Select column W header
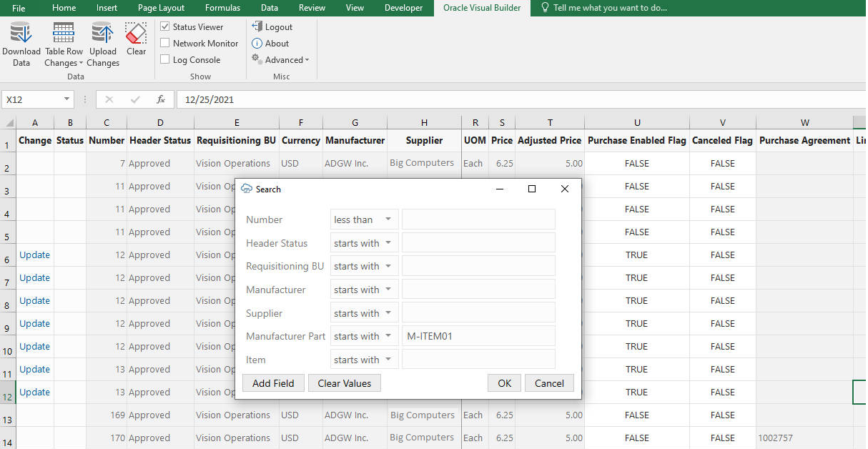The height and width of the screenshot is (449, 868). [x=804, y=122]
